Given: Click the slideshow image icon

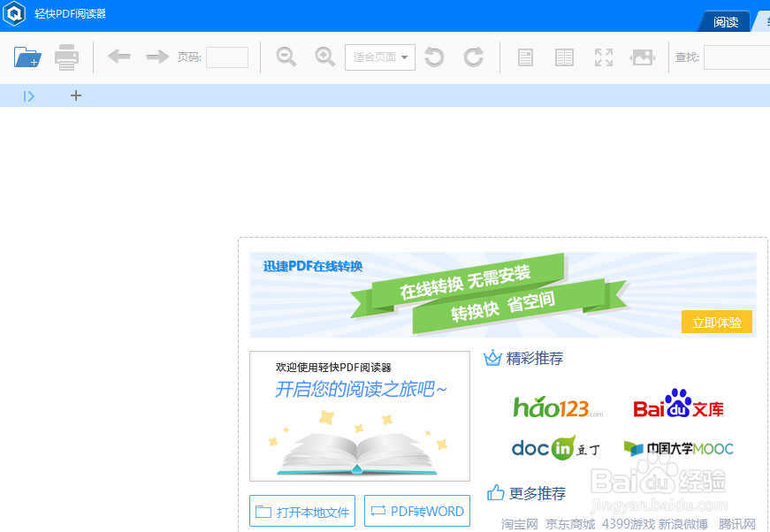Looking at the screenshot, I should (643, 57).
